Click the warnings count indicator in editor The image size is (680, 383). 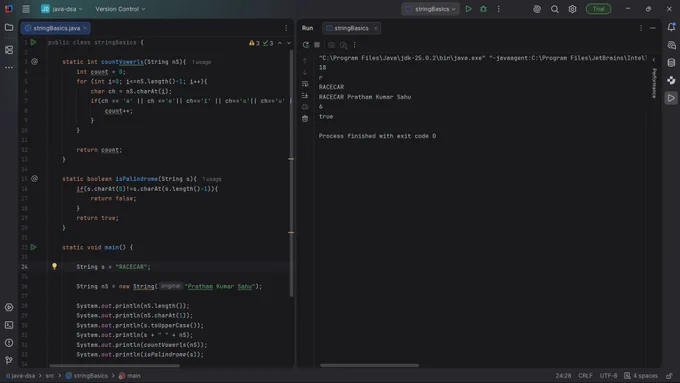click(x=254, y=43)
